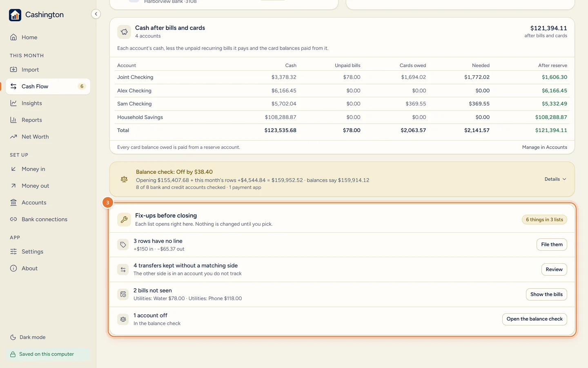Select the Cash Flow sidebar item

pos(48,86)
